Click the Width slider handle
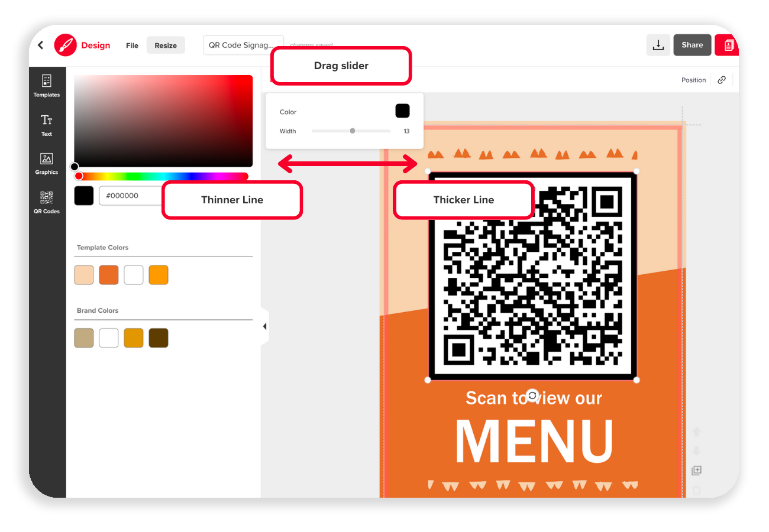This screenshot has height=532, width=769. (x=353, y=131)
